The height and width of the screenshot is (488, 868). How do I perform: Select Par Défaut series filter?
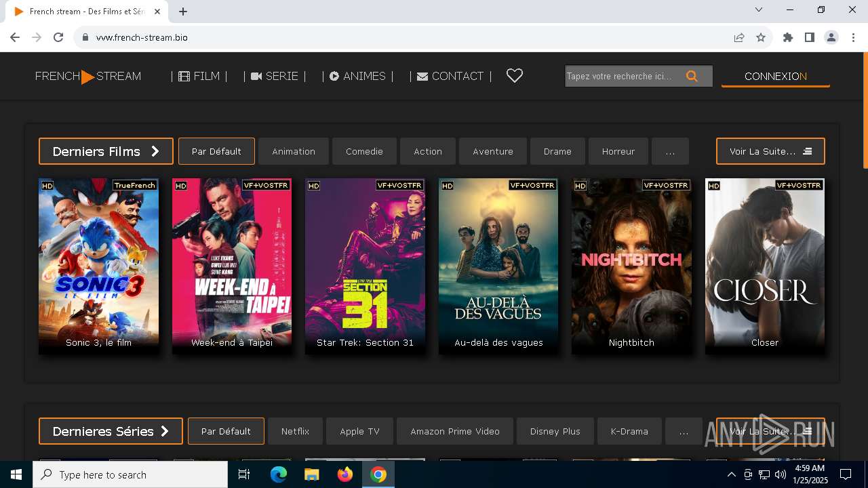(226, 431)
